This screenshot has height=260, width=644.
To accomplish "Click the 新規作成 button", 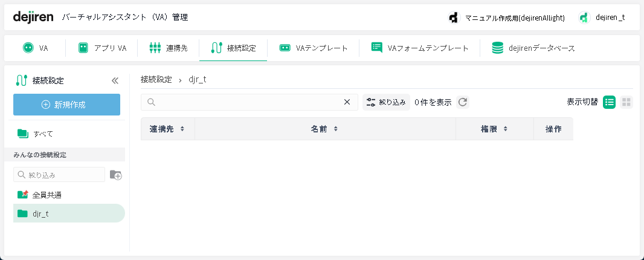I will pyautogui.click(x=66, y=105).
